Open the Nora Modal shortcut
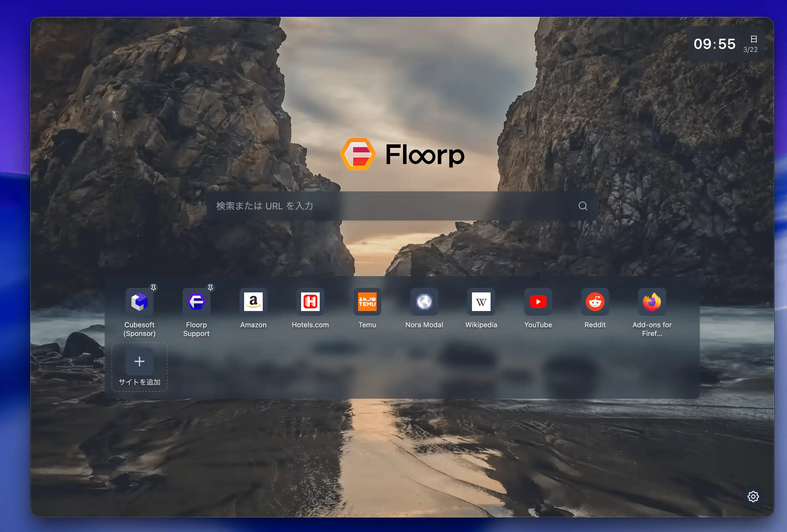Screen dimensions: 787x532 click(424, 302)
